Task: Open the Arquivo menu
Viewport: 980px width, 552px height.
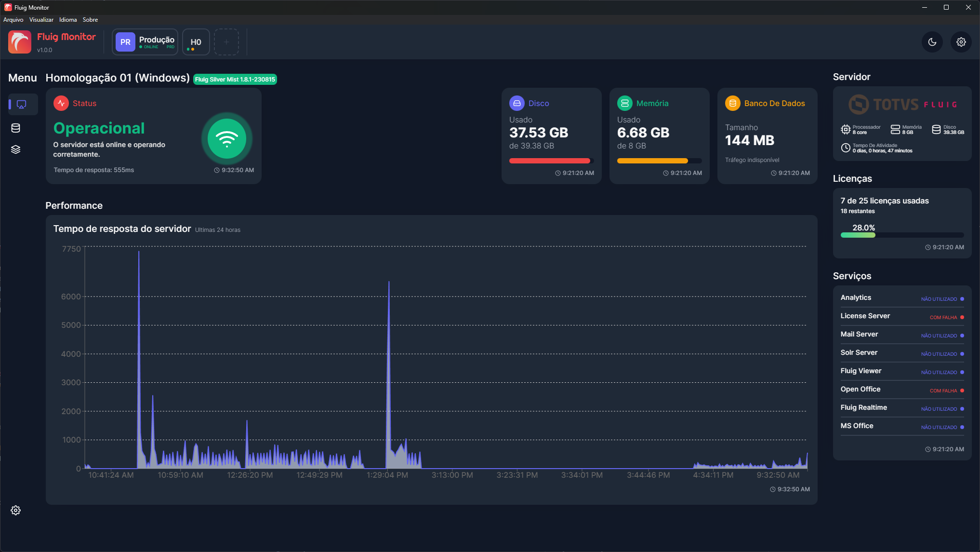Action: click(x=13, y=20)
